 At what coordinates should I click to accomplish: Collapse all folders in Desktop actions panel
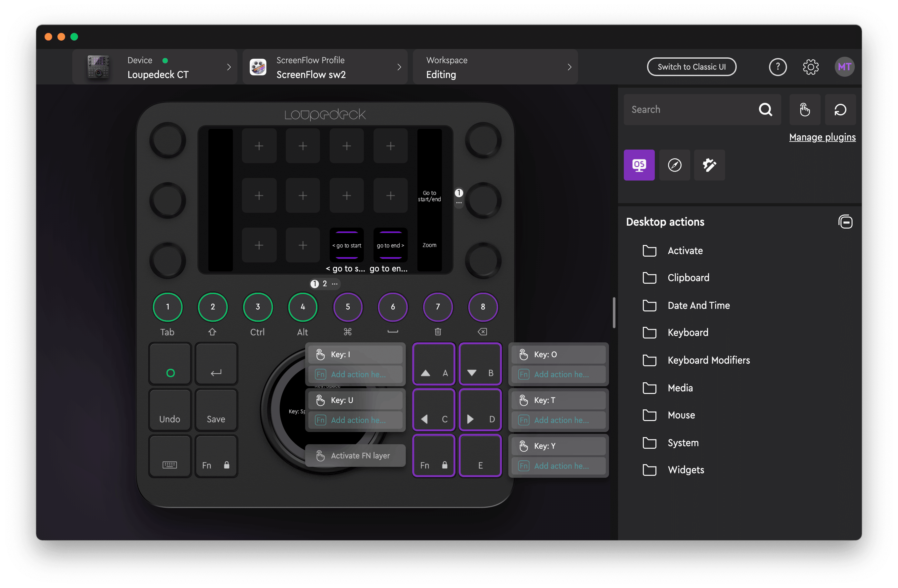846,222
